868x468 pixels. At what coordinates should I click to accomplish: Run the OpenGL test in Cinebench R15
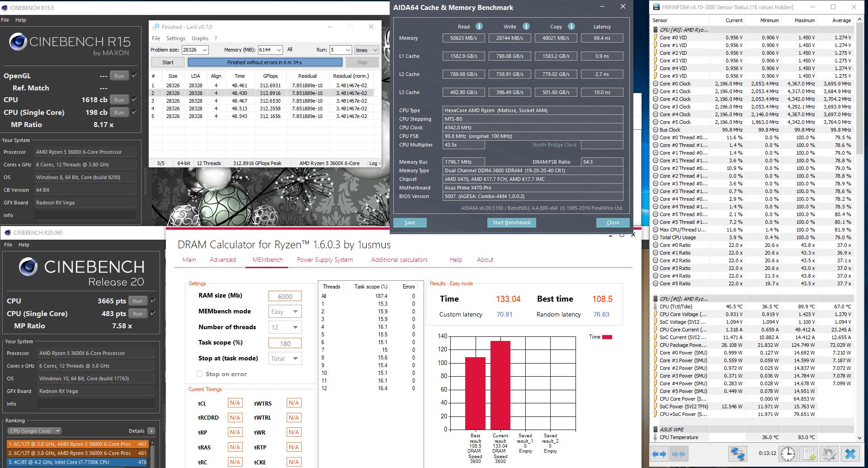point(119,76)
